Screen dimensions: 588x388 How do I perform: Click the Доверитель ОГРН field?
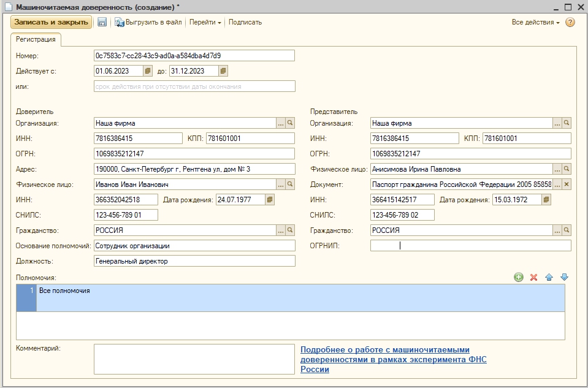click(194, 154)
